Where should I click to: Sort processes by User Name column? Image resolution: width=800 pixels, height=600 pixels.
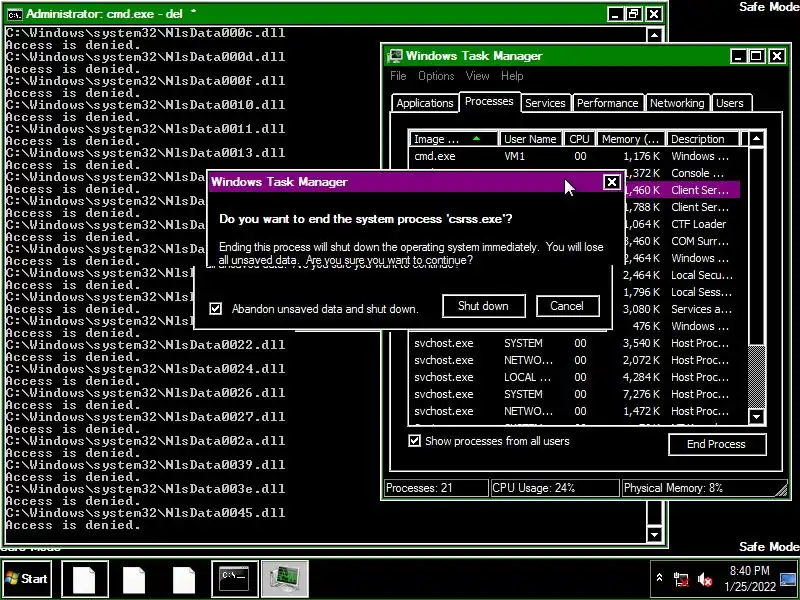coord(530,139)
